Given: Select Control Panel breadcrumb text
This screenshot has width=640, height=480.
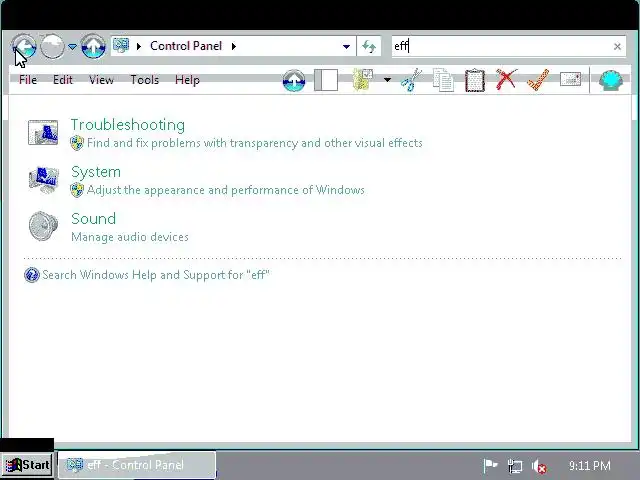Looking at the screenshot, I should pos(186,46).
